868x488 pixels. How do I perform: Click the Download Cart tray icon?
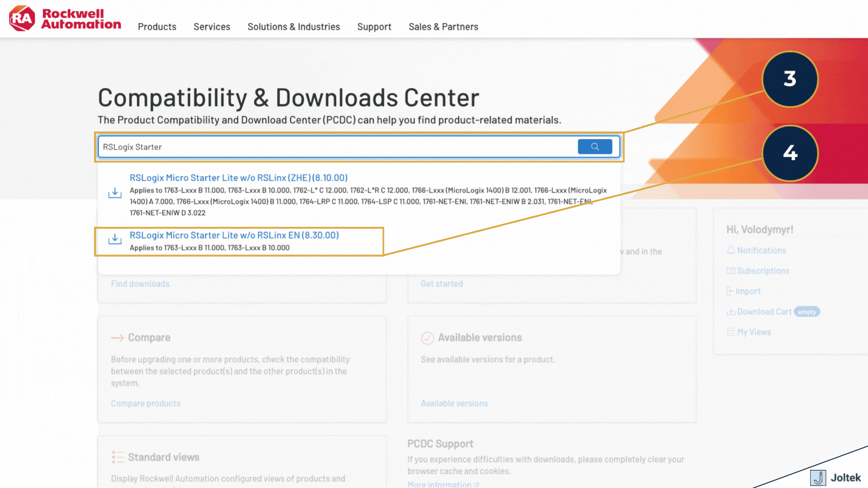coord(731,312)
